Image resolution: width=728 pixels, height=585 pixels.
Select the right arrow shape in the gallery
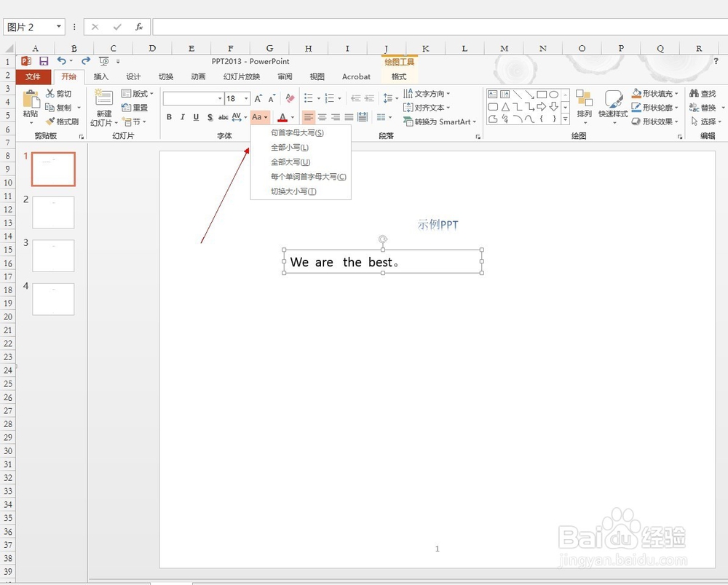[x=542, y=107]
